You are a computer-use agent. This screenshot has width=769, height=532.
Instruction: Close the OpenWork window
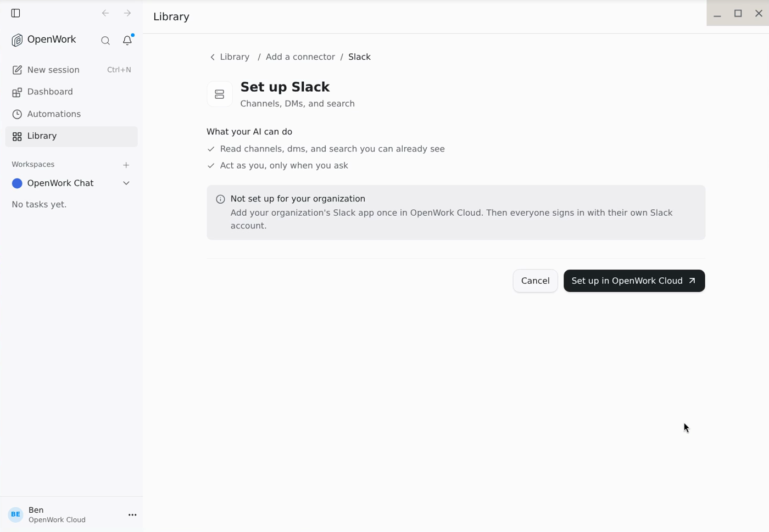pyautogui.click(x=759, y=13)
